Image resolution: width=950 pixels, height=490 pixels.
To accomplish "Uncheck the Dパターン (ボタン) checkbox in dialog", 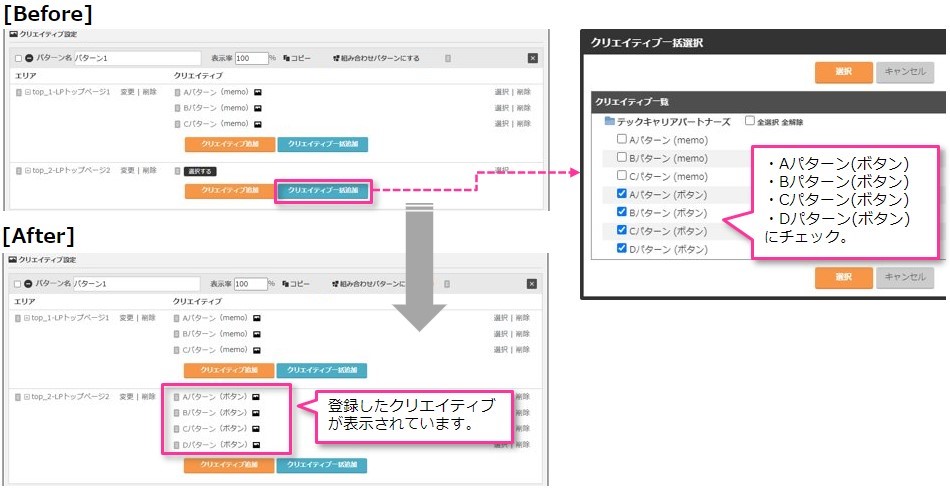I will [x=622, y=248].
